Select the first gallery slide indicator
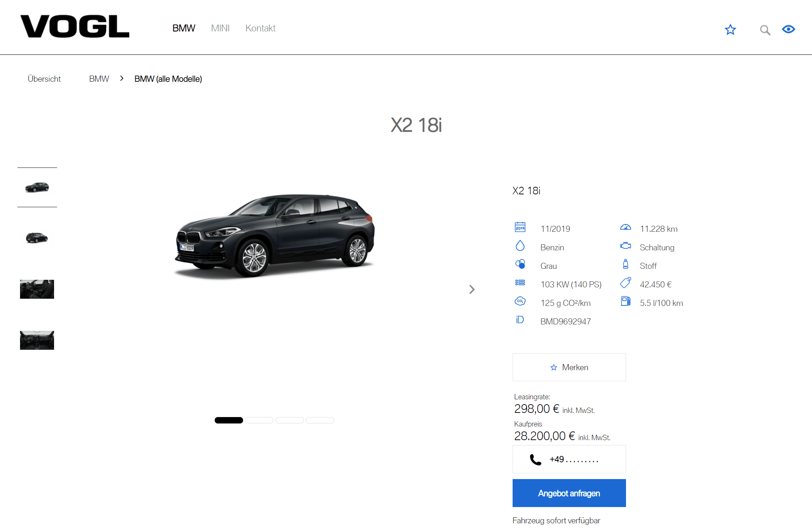 coord(229,420)
